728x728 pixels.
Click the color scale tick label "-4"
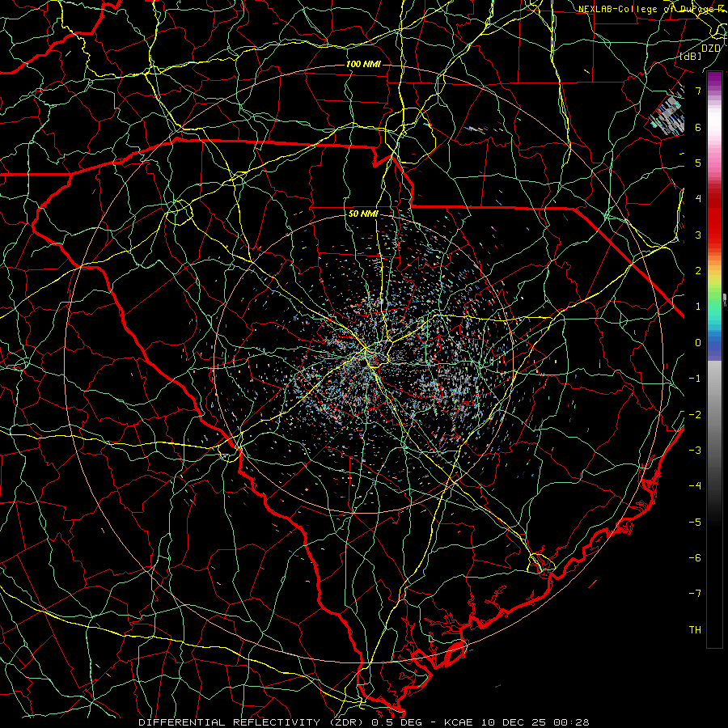[x=695, y=486]
